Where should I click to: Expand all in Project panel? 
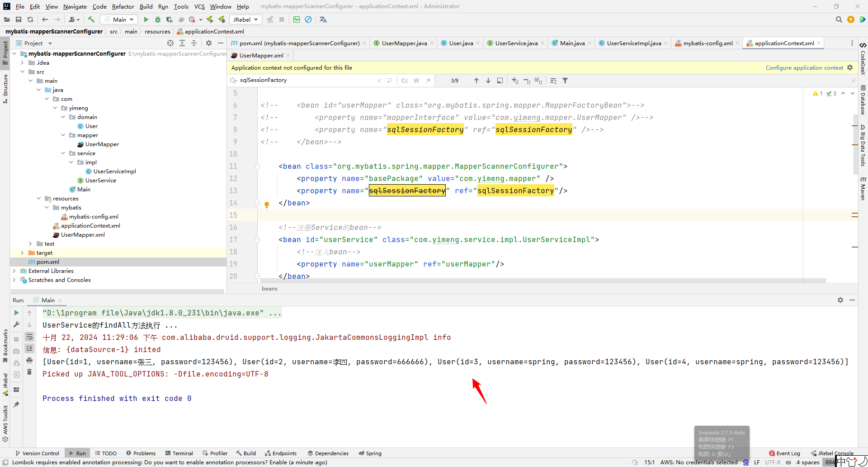[x=182, y=43]
